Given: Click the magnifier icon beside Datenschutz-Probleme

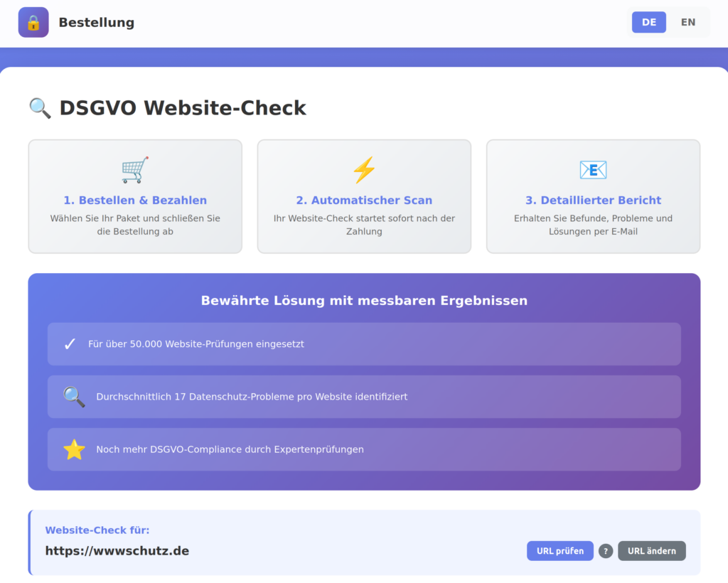Looking at the screenshot, I should click(74, 397).
